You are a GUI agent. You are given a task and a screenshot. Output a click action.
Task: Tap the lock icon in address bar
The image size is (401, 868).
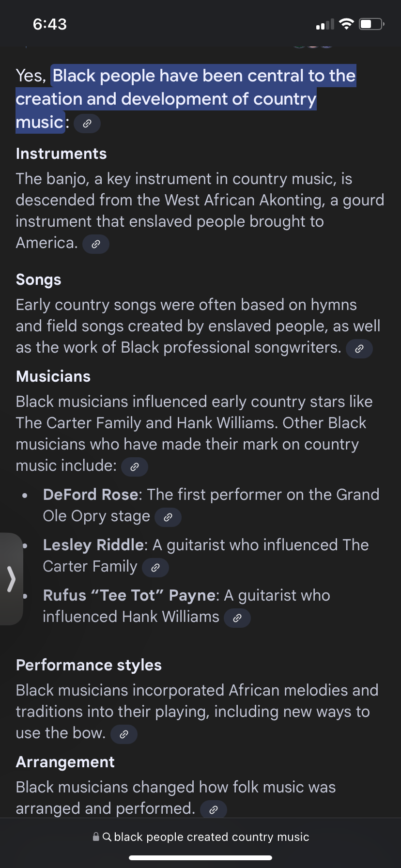click(96, 837)
